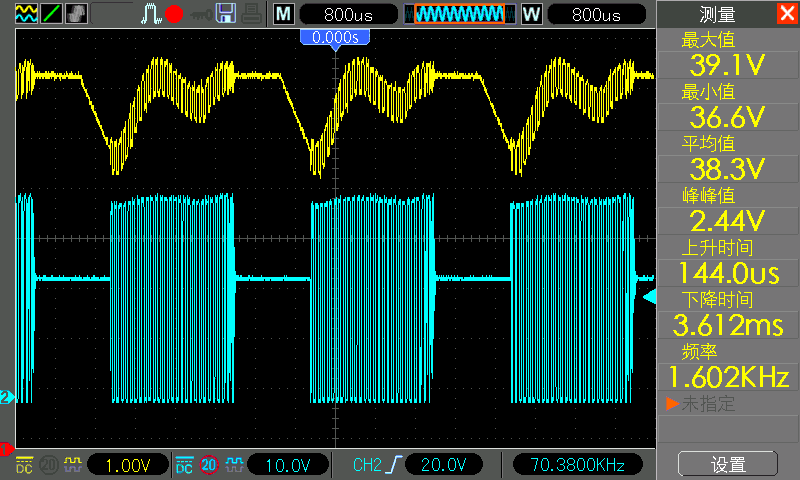Screen dimensions: 800x480
Task: Close the 测量 measurement panel
Action: tap(787, 13)
